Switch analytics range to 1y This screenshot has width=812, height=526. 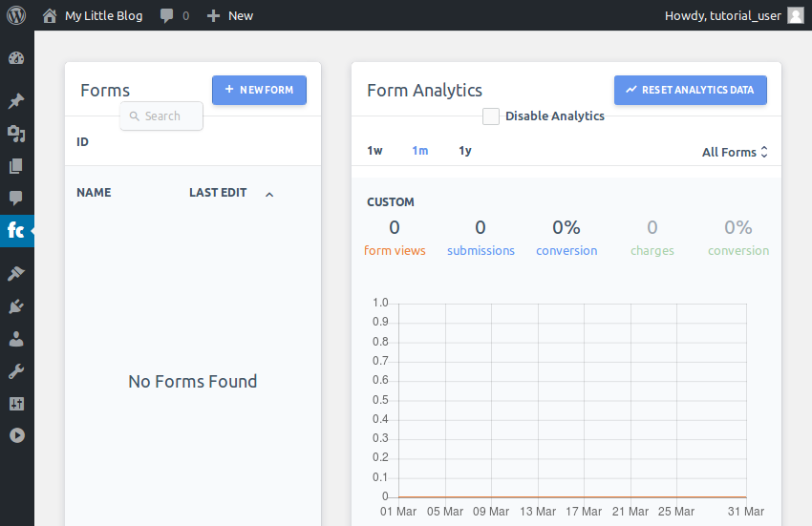[465, 151]
